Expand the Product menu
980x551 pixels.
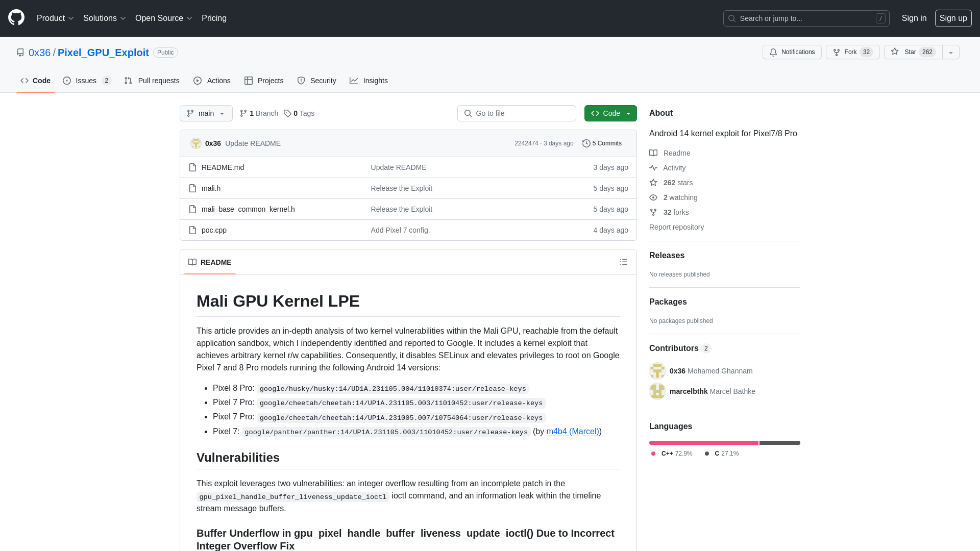click(x=55, y=18)
